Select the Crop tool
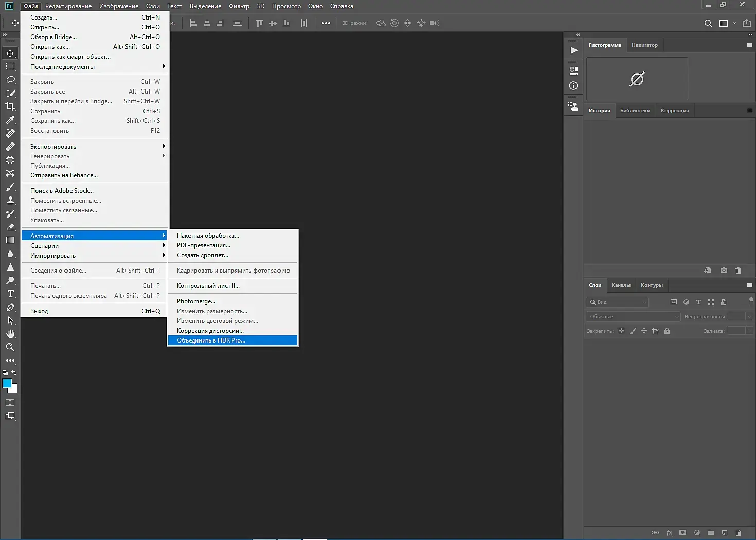Viewport: 756px width, 540px height. [10, 106]
